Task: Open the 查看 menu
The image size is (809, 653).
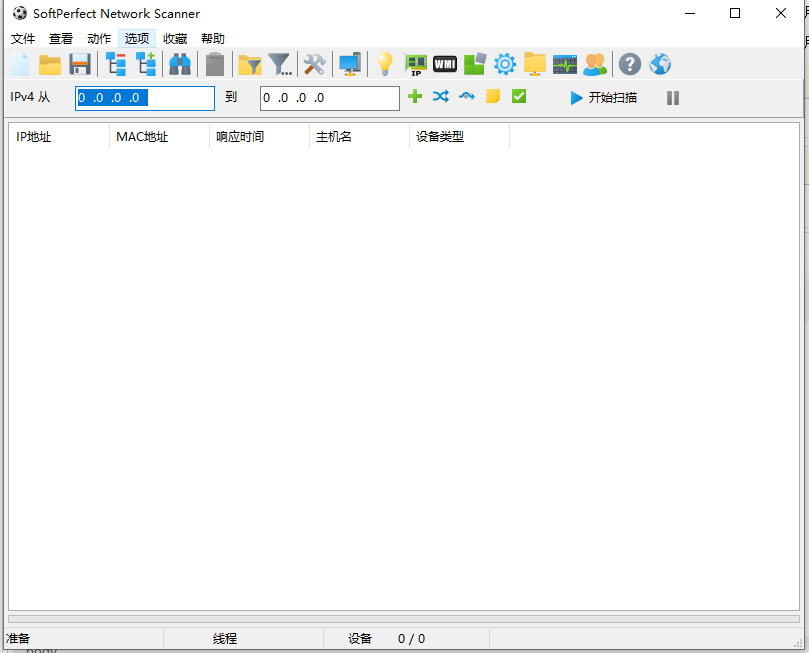Action: coord(61,39)
